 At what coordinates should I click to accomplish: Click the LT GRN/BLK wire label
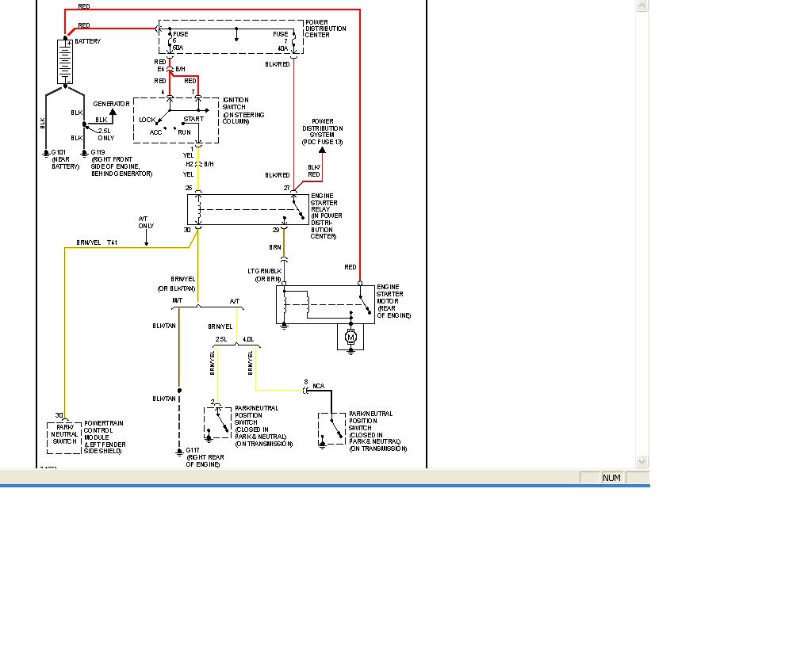point(265,271)
